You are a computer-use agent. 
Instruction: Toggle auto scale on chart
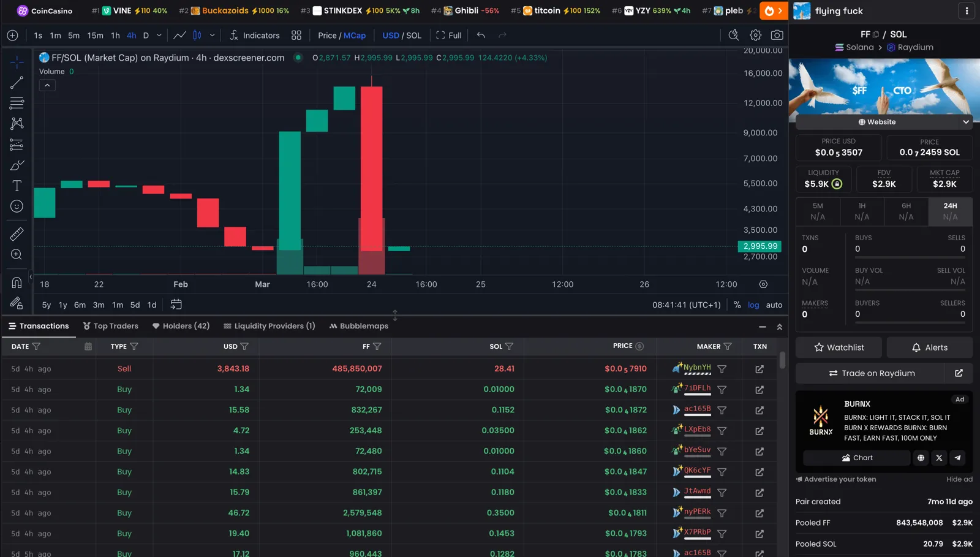774,305
